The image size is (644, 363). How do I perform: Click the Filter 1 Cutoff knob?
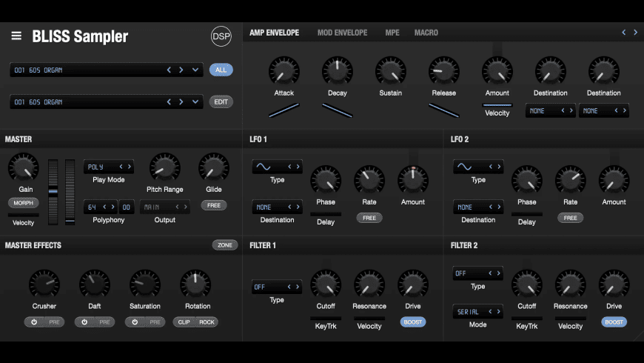pyautogui.click(x=326, y=284)
